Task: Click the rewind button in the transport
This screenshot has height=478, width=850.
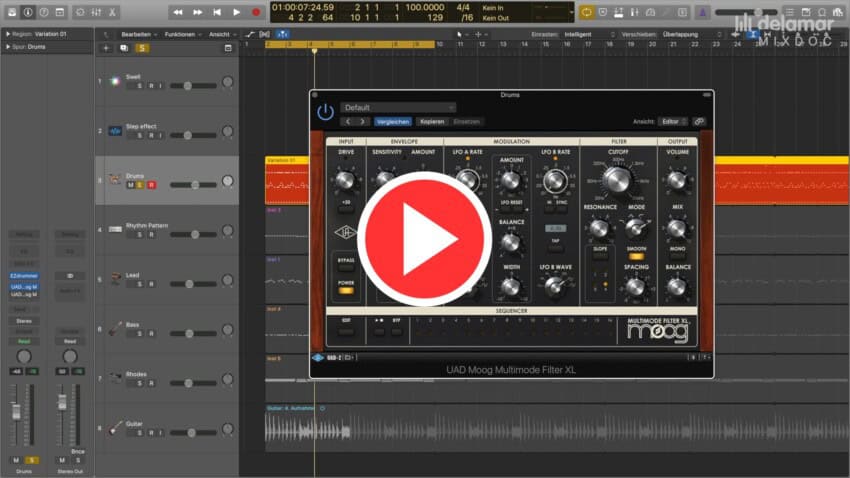Action: click(x=178, y=12)
